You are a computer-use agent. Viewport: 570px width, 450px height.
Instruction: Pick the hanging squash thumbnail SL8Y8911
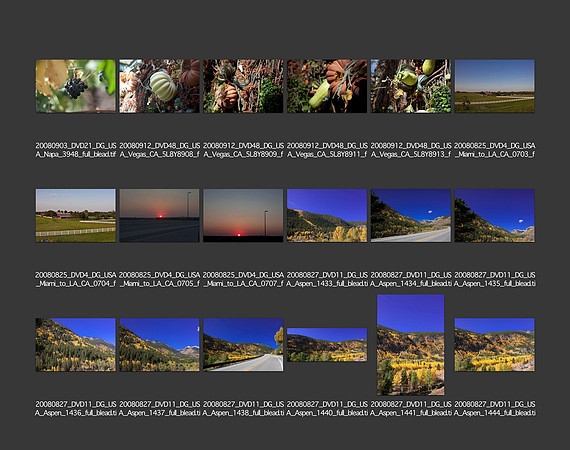pos(327,86)
